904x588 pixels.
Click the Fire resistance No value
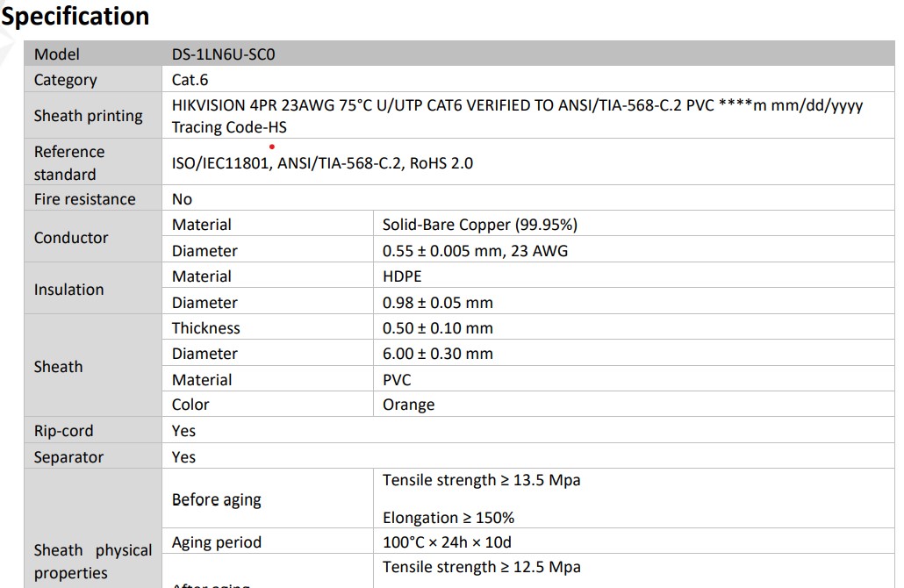pos(182,199)
